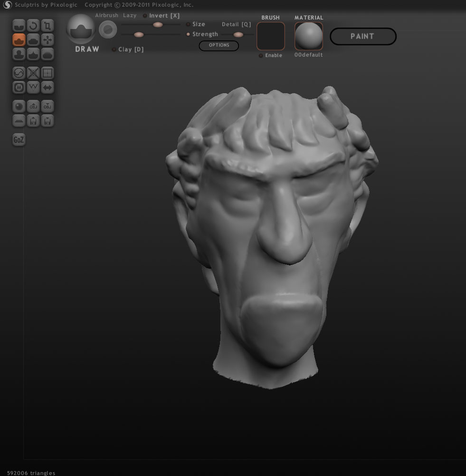The height and width of the screenshot is (476, 466).
Task: Switch to PAINT mode
Action: [x=363, y=37]
